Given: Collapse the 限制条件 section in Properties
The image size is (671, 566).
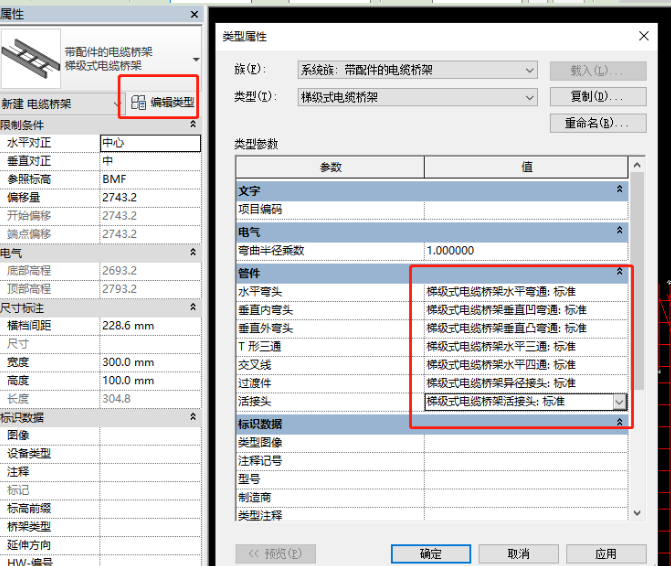Looking at the screenshot, I should tap(193, 124).
